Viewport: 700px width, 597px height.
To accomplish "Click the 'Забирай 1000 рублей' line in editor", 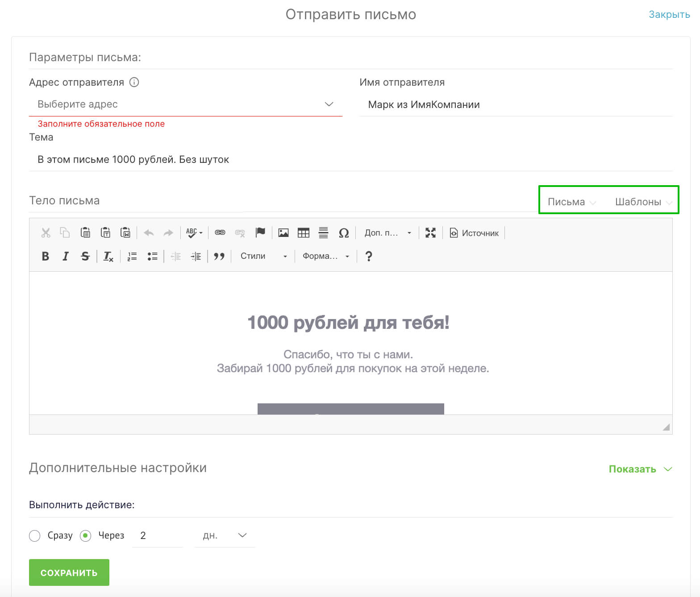I will [x=353, y=368].
